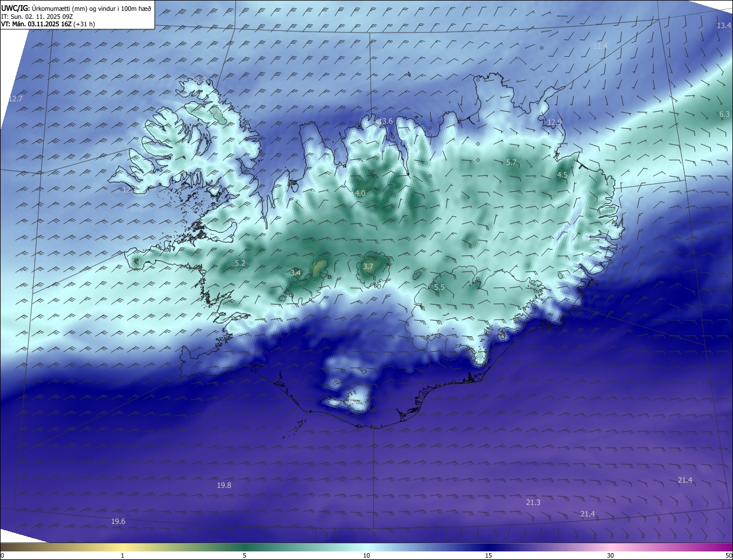Click the color scale tick labeled 1
This screenshot has width=733, height=560.
[x=123, y=556]
